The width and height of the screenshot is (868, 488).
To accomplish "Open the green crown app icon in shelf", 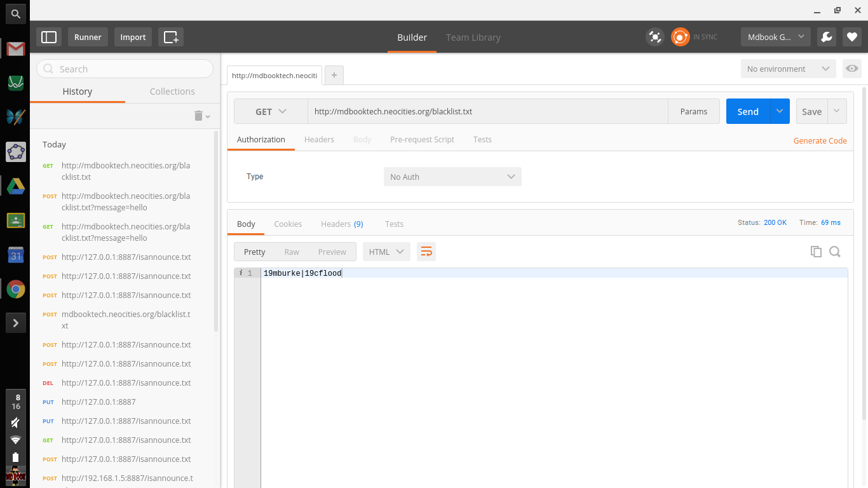I will point(16,83).
